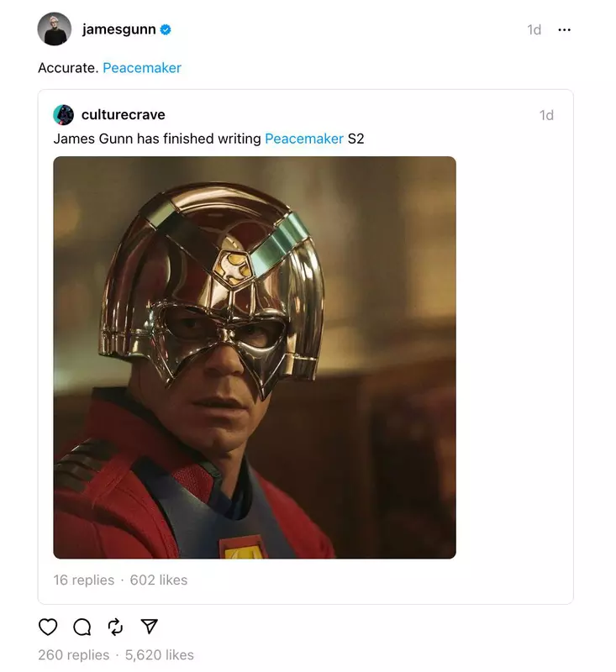Open the Peacemaker helmet image
The width and height of the screenshot is (616, 672).
click(x=255, y=357)
